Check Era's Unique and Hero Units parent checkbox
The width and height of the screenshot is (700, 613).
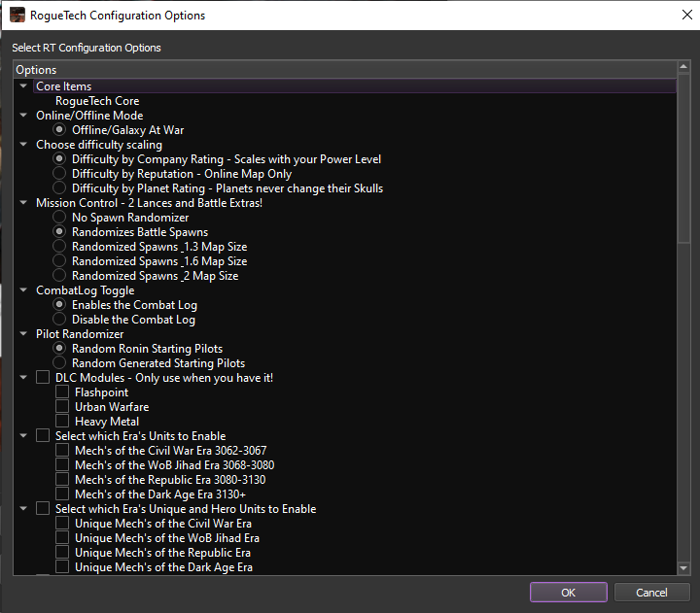(x=43, y=508)
